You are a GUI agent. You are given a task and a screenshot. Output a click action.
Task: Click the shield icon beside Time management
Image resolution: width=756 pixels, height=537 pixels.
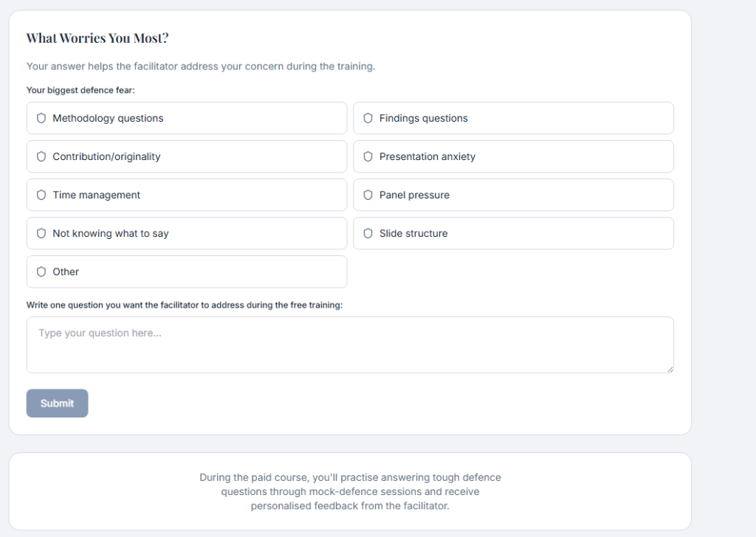(x=41, y=195)
